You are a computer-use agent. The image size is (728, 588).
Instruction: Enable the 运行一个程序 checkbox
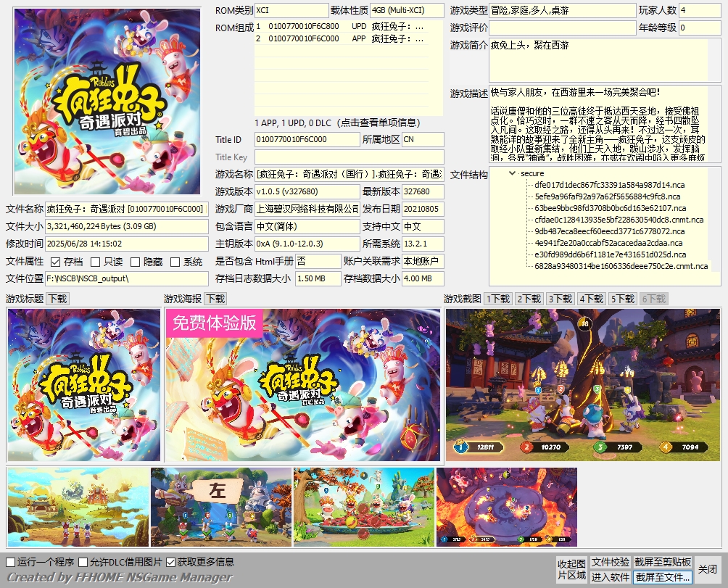(x=11, y=562)
